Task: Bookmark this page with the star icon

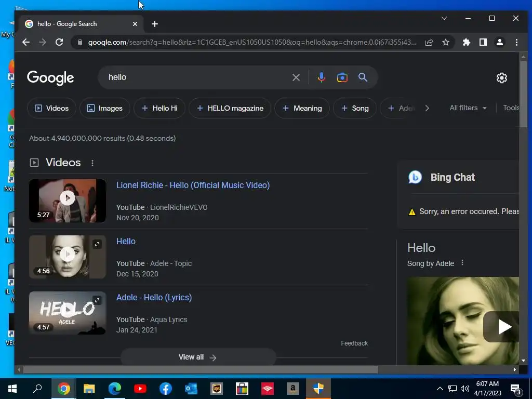Action: coord(445,42)
